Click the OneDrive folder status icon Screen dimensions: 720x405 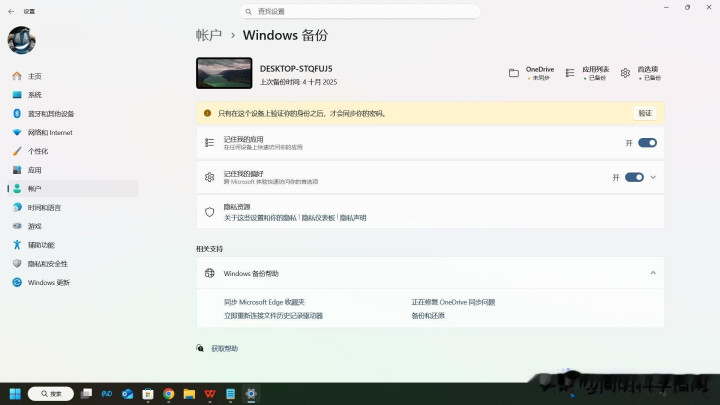514,73
